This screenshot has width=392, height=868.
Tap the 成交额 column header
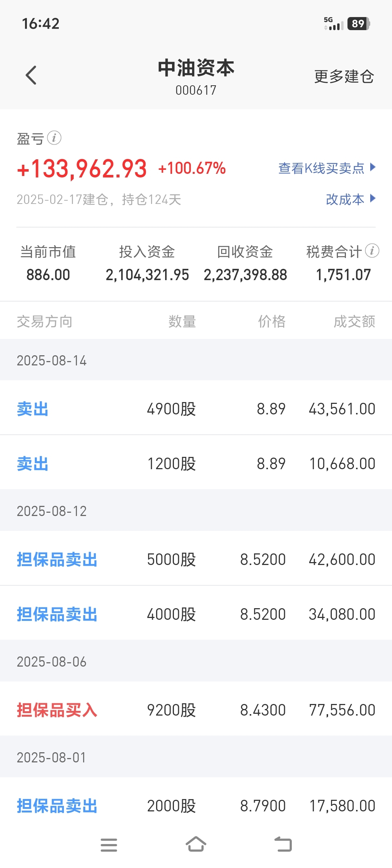(x=355, y=322)
